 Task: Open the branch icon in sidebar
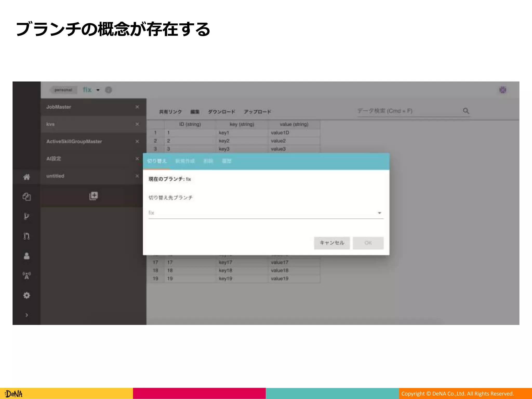tap(26, 216)
